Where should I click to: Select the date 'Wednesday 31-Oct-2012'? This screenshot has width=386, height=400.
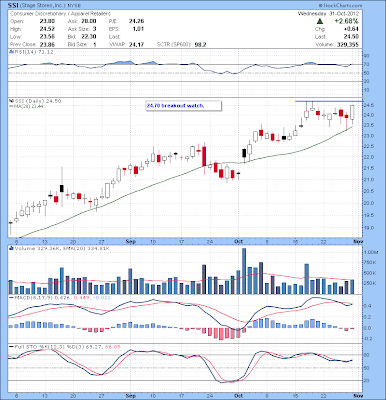click(x=328, y=14)
